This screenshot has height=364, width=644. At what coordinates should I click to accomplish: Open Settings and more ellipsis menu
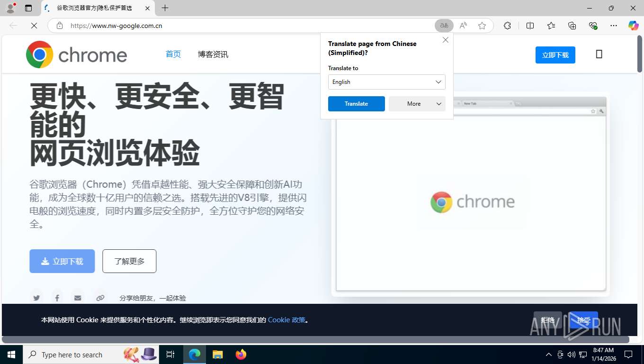614,26
